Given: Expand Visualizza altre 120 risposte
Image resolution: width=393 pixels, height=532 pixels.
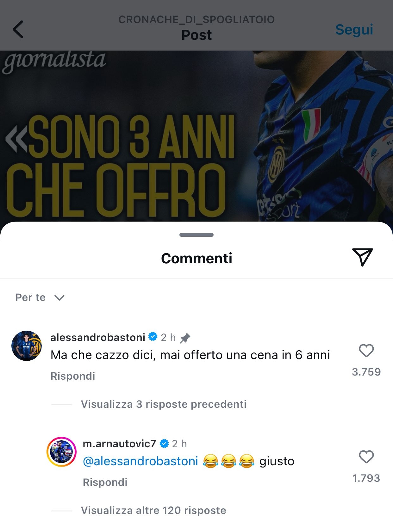Looking at the screenshot, I should (x=153, y=510).
